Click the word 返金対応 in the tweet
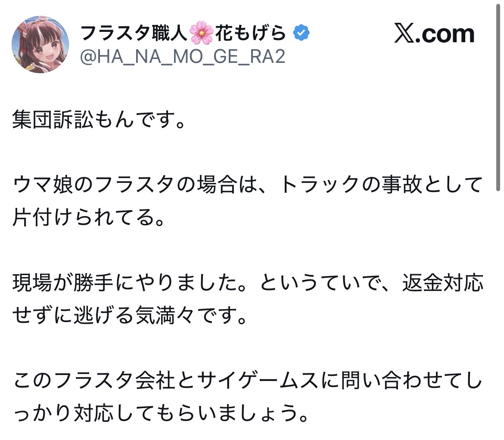 pyautogui.click(x=442, y=283)
